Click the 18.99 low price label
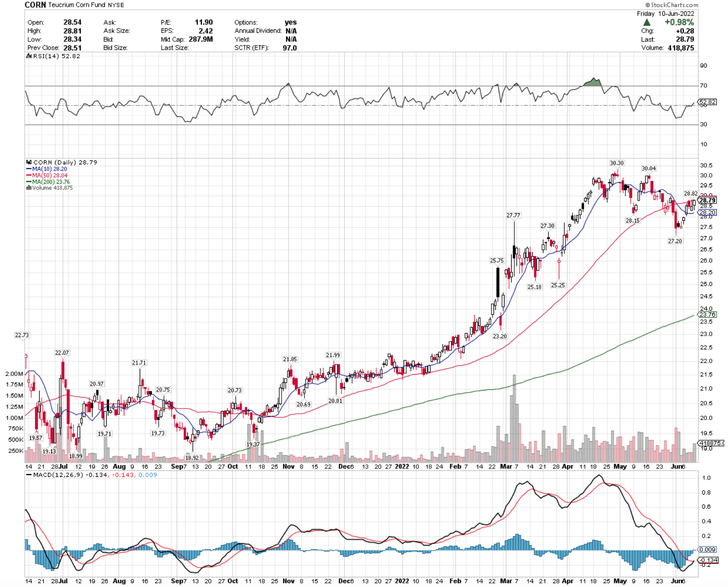This screenshot has height=587, width=728. (76, 456)
